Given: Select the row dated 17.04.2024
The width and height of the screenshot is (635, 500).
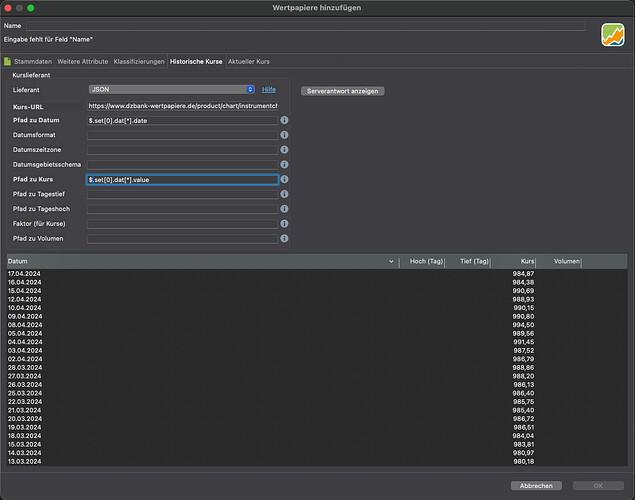Looking at the screenshot, I should (x=317, y=274).
